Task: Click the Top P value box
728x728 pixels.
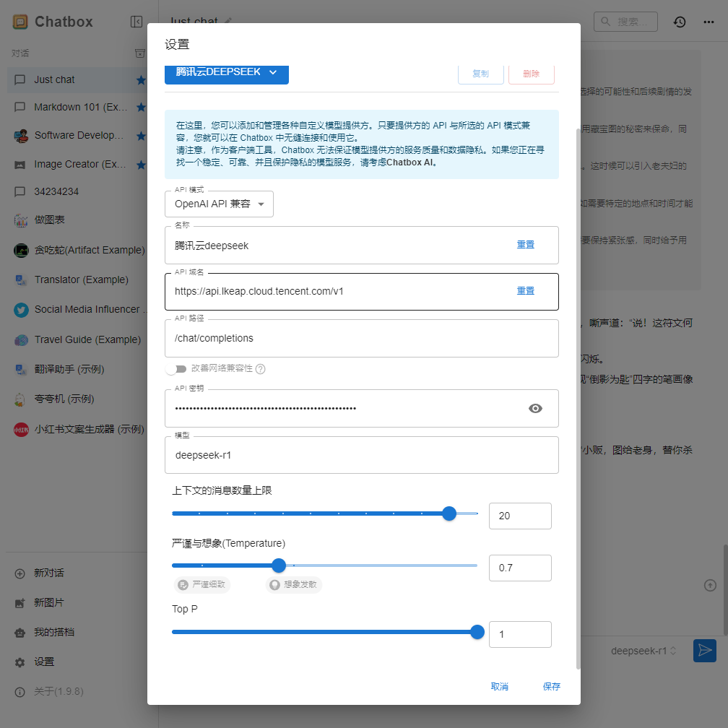Action: tap(520, 634)
